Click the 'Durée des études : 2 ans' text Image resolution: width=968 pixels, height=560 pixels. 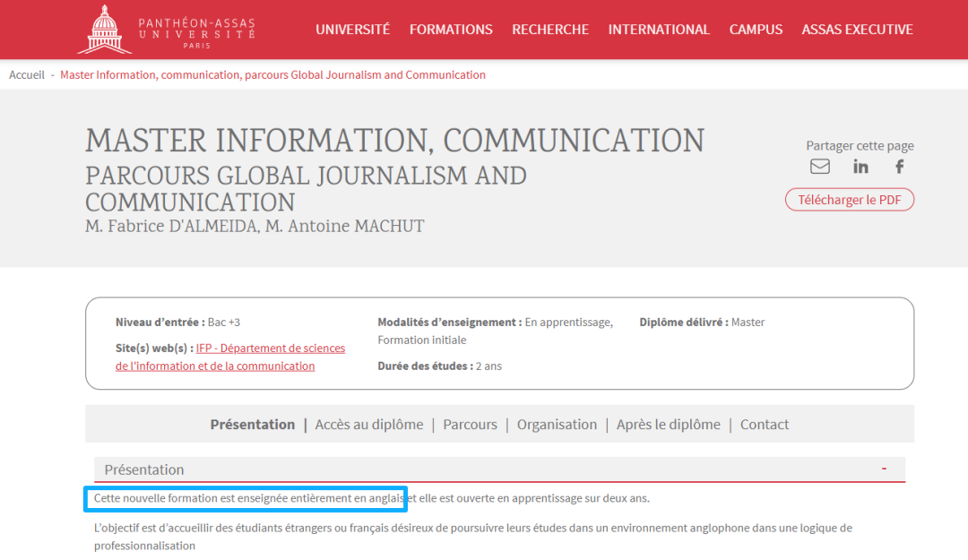439,366
